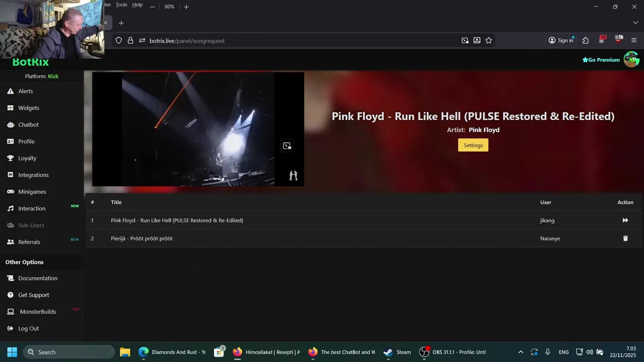Click the picture-in-picture icon on video
The height and width of the screenshot is (362, 644).
point(287,146)
